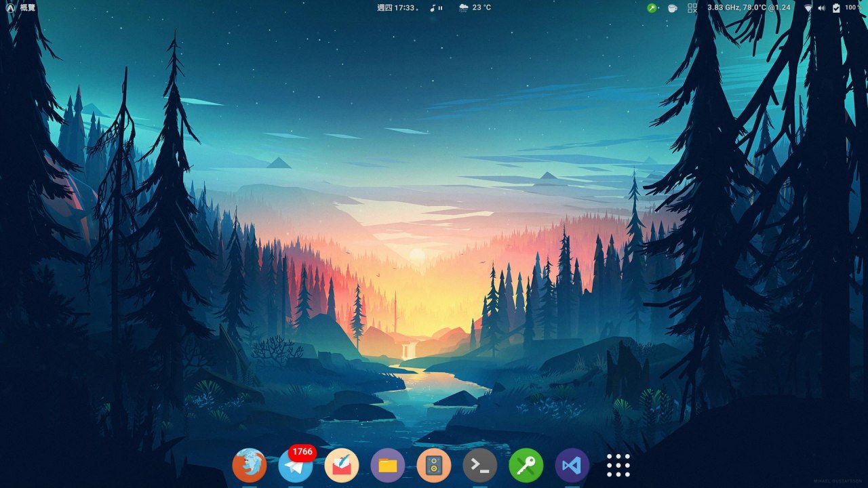Open the Wi-Fi network indicator
868x488 pixels.
coord(808,7)
